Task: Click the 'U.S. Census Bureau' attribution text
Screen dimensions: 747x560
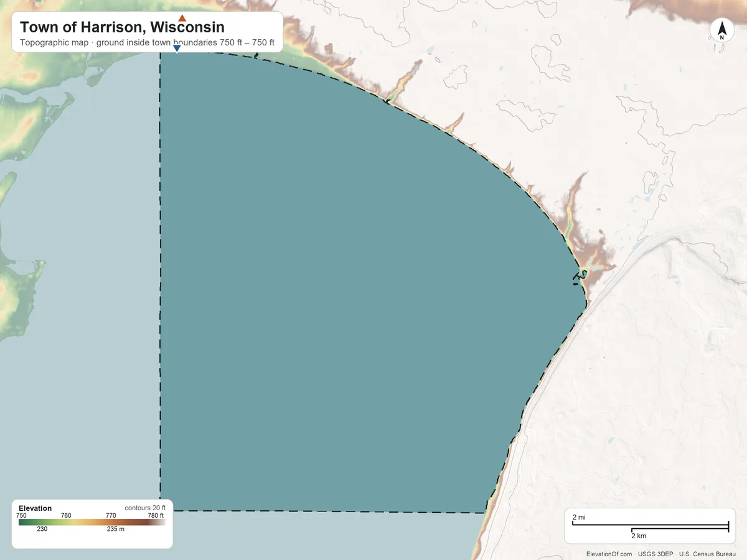Action: (x=708, y=554)
